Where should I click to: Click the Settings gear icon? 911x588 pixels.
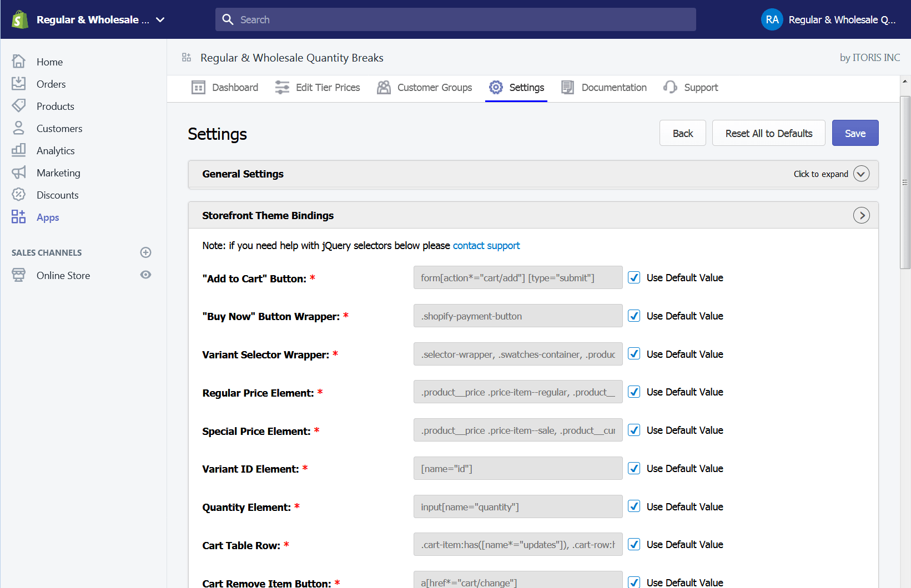pos(496,87)
